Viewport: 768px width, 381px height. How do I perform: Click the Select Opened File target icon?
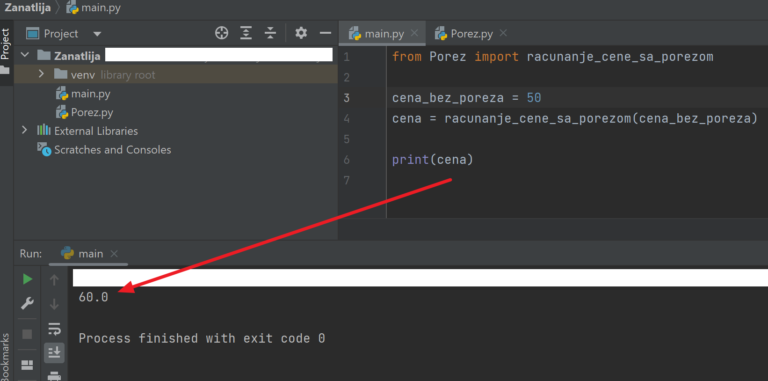pos(222,33)
